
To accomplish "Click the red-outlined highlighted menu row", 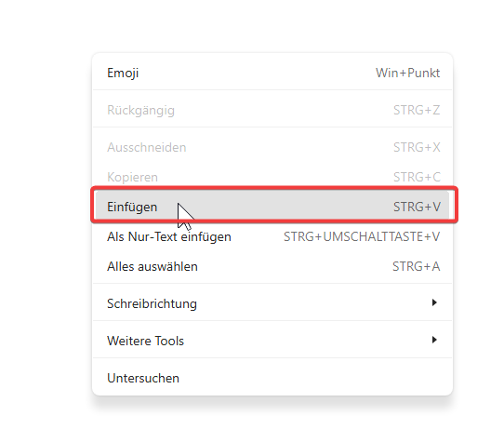I will click(x=274, y=205).
